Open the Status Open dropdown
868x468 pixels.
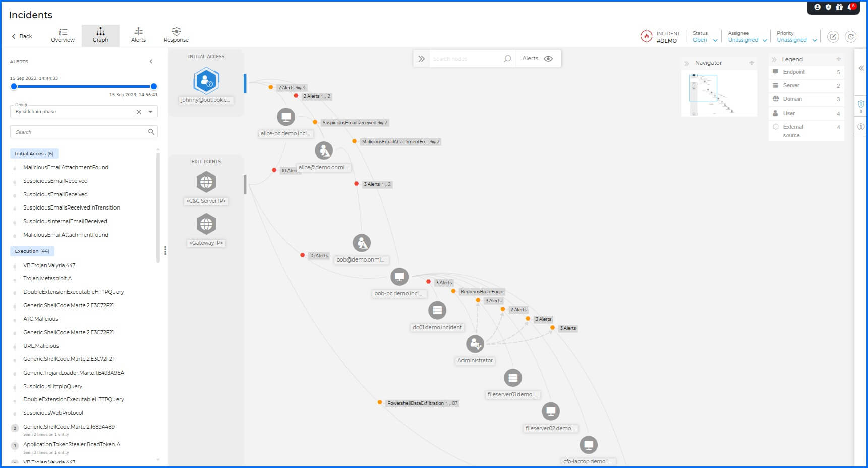[x=704, y=40]
